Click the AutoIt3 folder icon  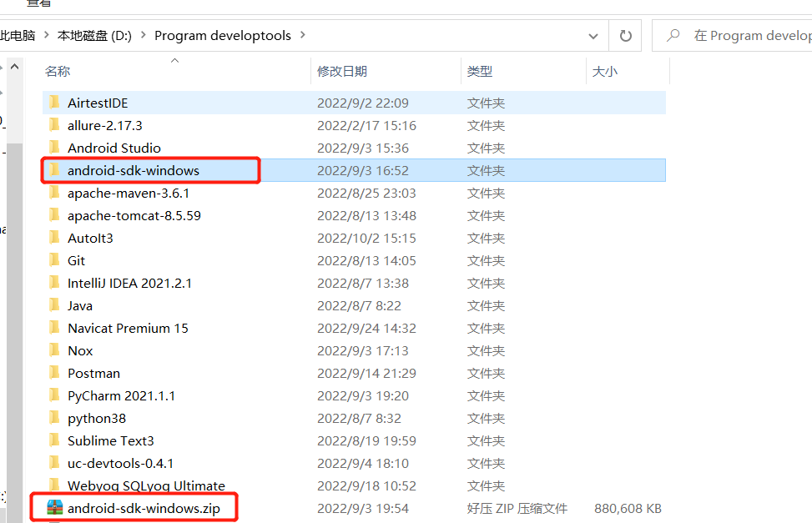54,238
